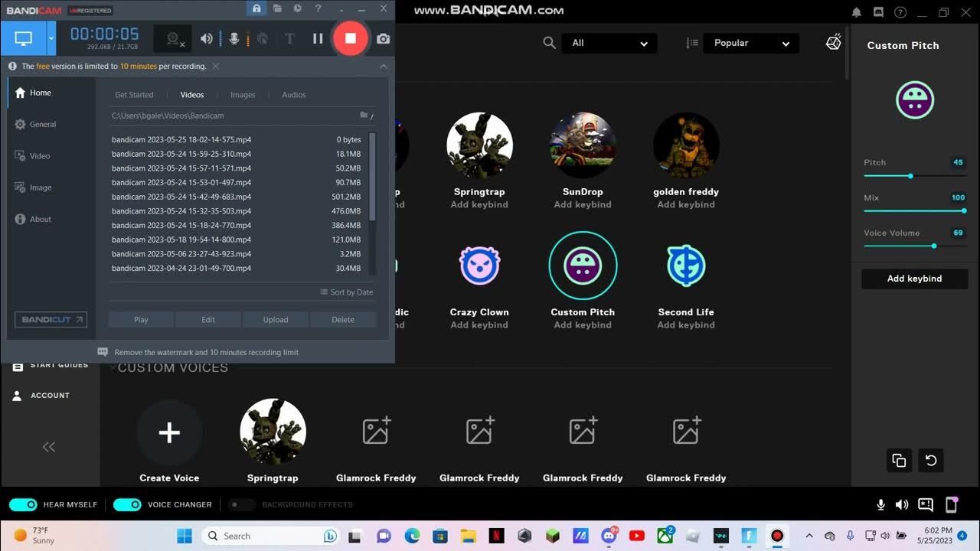Click the random voice dice icon
The height and width of the screenshot is (551, 980).
pos(834,43)
